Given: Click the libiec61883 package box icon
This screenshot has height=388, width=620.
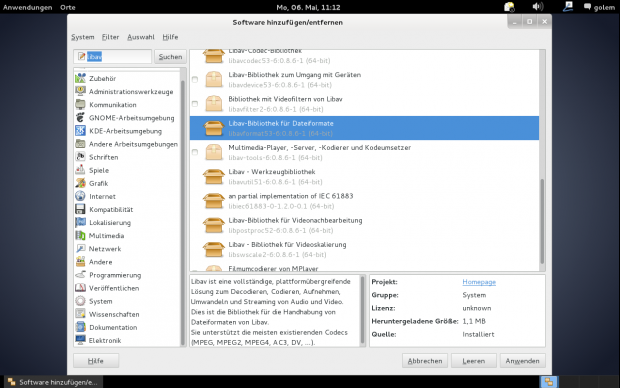Looking at the screenshot, I should [x=214, y=201].
